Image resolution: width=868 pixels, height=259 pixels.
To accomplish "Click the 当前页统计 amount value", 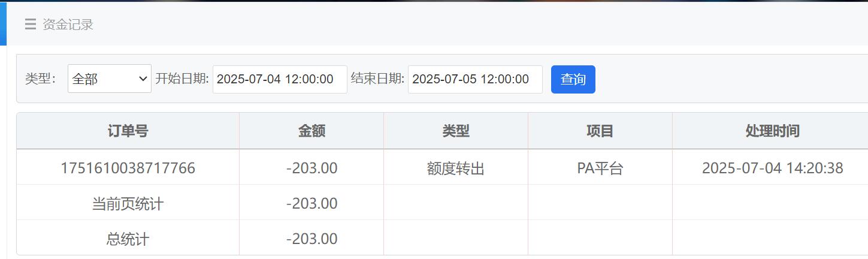I will (x=311, y=203).
